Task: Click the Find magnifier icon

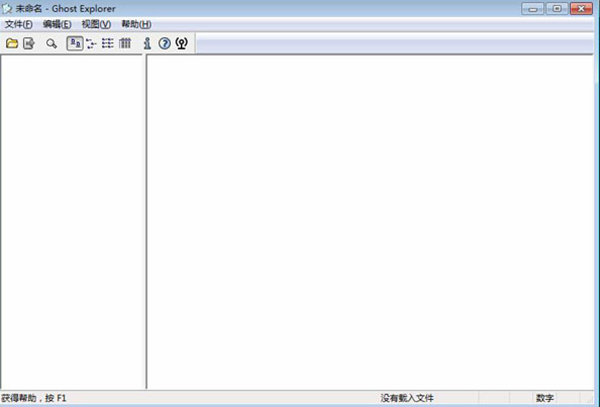Action: pyautogui.click(x=51, y=44)
